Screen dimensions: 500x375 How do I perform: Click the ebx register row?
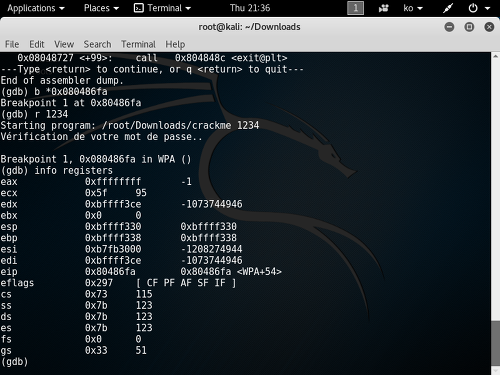point(71,215)
